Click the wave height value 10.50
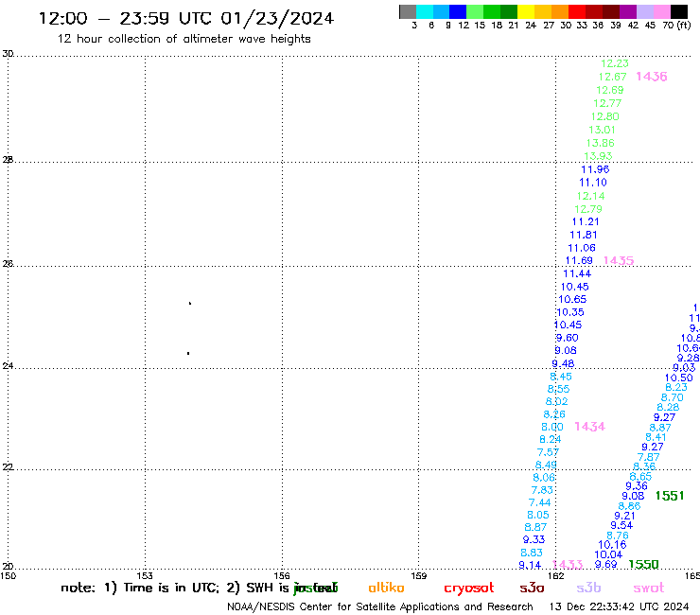This screenshot has width=700, height=615. click(x=679, y=378)
